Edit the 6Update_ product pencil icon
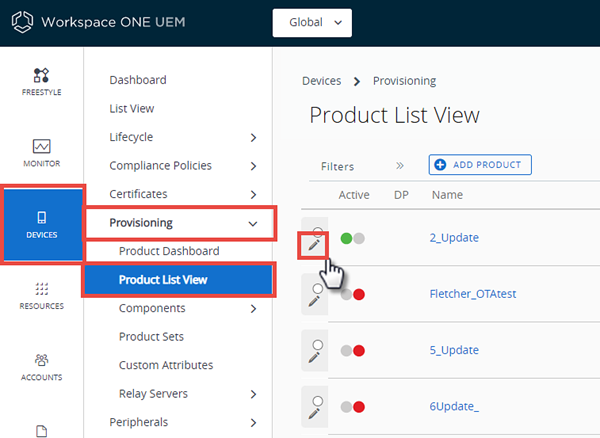 [x=314, y=414]
